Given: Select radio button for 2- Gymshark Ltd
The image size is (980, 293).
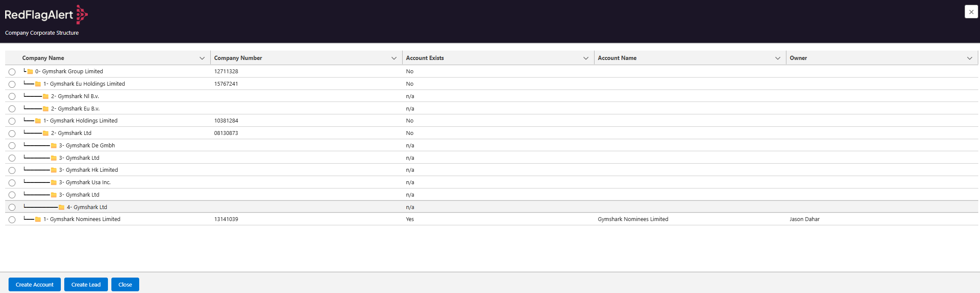Looking at the screenshot, I should coord(12,134).
